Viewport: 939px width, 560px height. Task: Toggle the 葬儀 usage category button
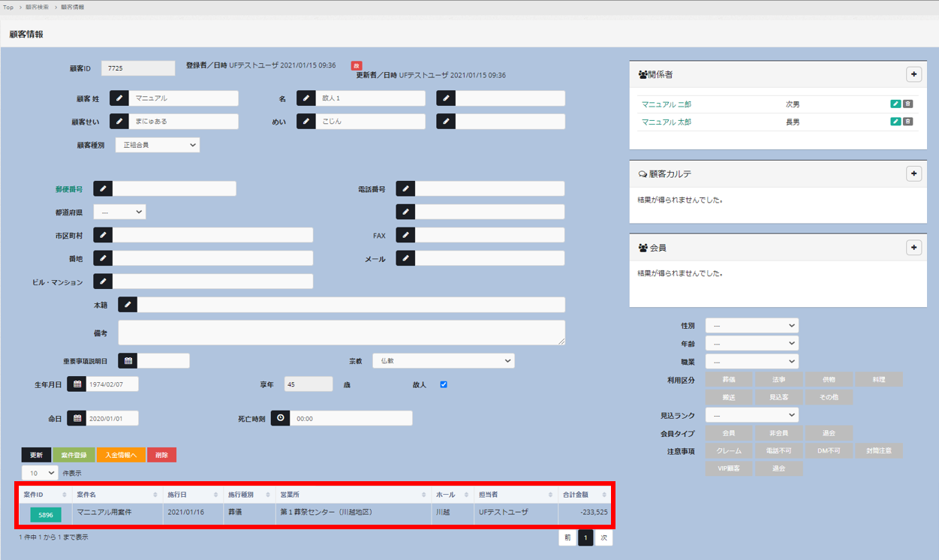click(x=728, y=380)
